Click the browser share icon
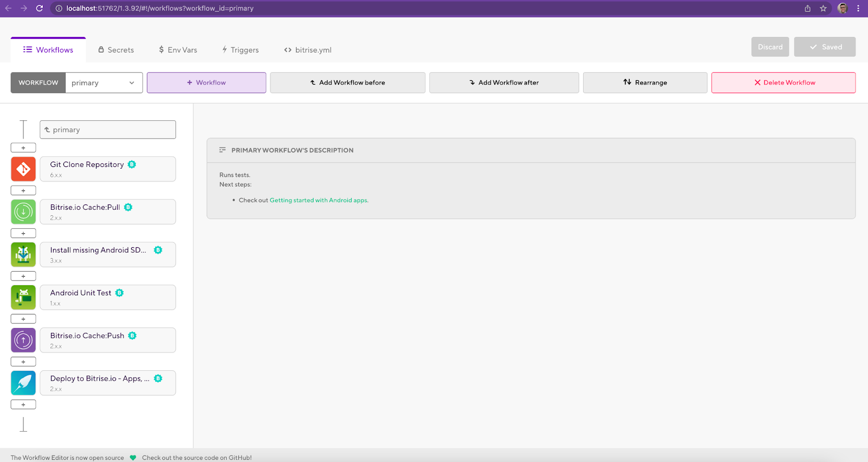Screen dimensions: 868x462 [x=808, y=8]
